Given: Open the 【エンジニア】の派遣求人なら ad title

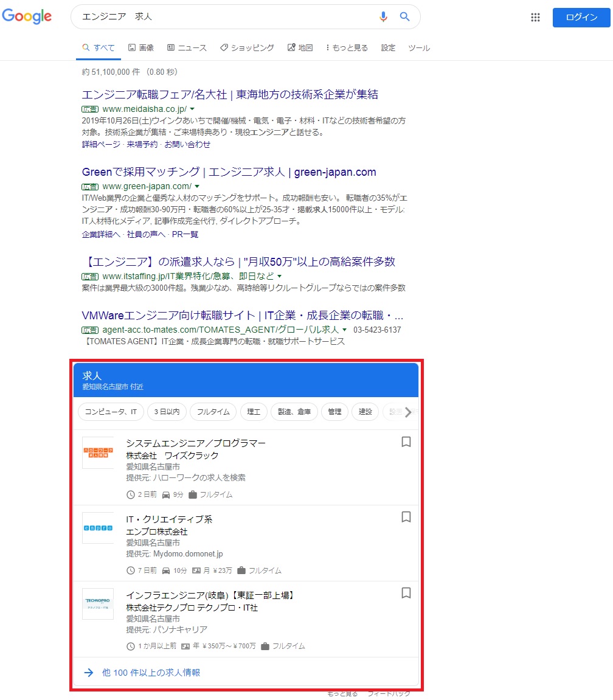Looking at the screenshot, I should pos(238,262).
